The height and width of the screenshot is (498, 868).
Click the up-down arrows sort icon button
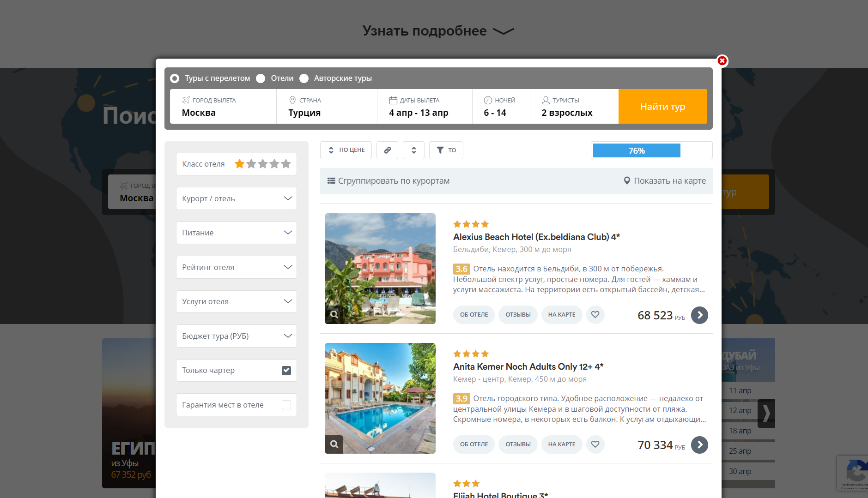tap(413, 150)
